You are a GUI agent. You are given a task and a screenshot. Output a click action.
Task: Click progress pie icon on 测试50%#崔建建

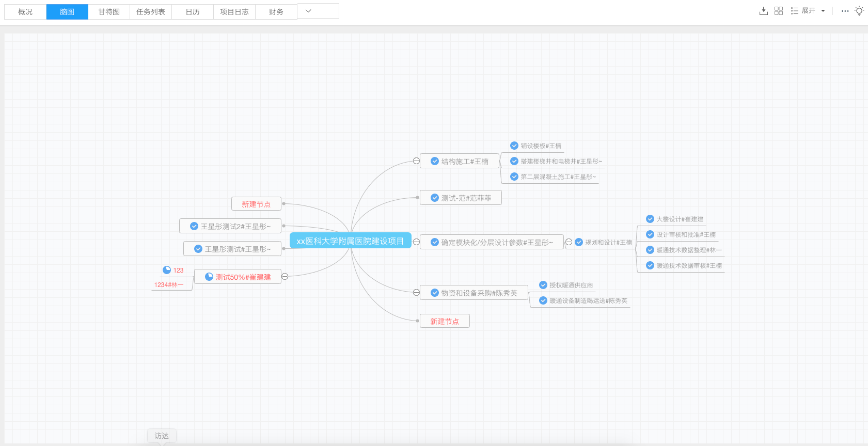[209, 277]
